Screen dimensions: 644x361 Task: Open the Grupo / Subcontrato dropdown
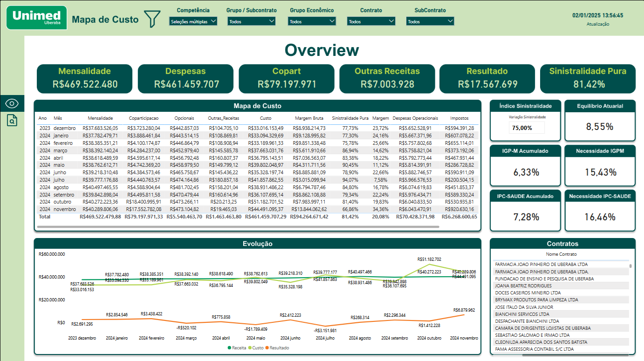coord(252,21)
